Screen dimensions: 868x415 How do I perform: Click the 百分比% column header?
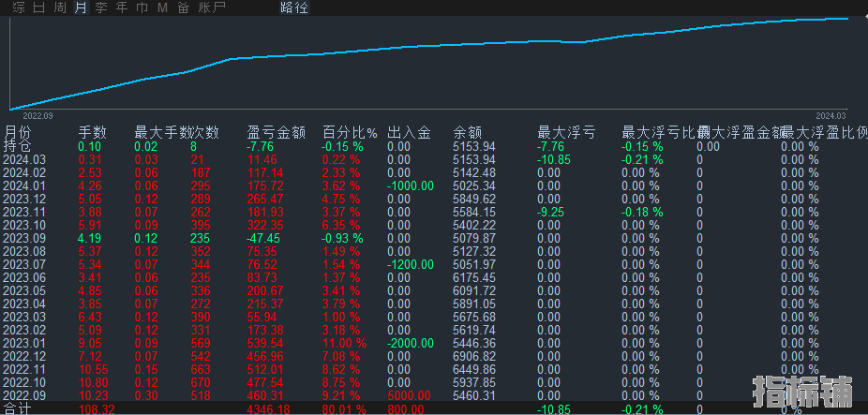point(350,133)
